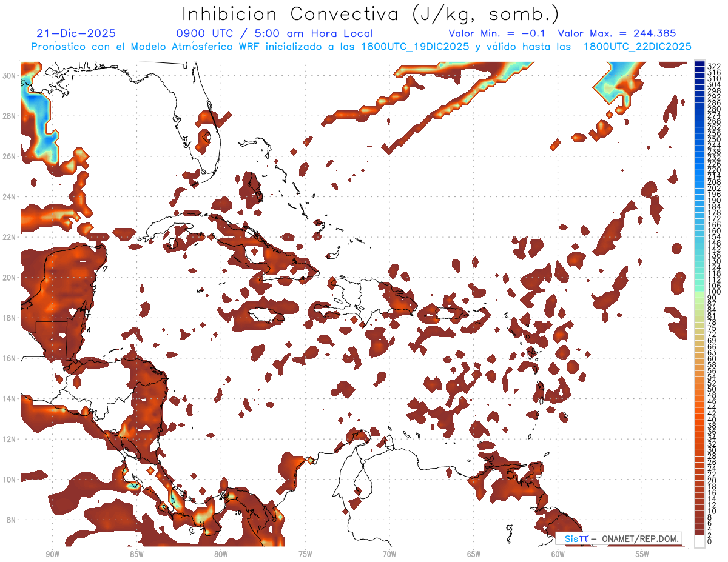
Task: Click the latitude label '22N'
Action: [x=10, y=237]
